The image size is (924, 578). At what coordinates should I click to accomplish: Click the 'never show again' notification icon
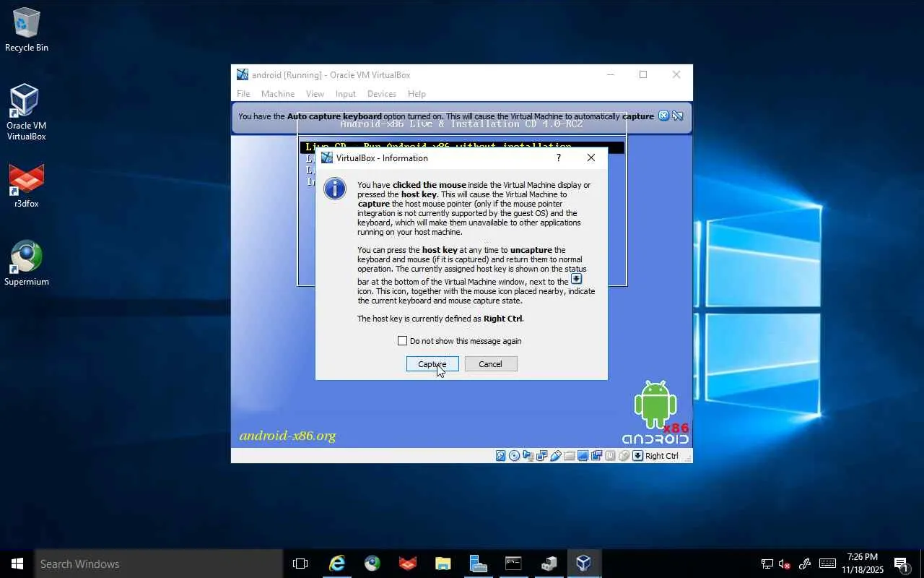coord(678,116)
